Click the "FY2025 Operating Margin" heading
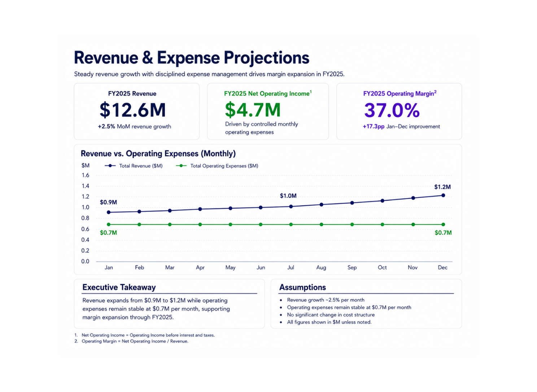Image resolution: width=537 pixels, height=392 pixels. [400, 93]
